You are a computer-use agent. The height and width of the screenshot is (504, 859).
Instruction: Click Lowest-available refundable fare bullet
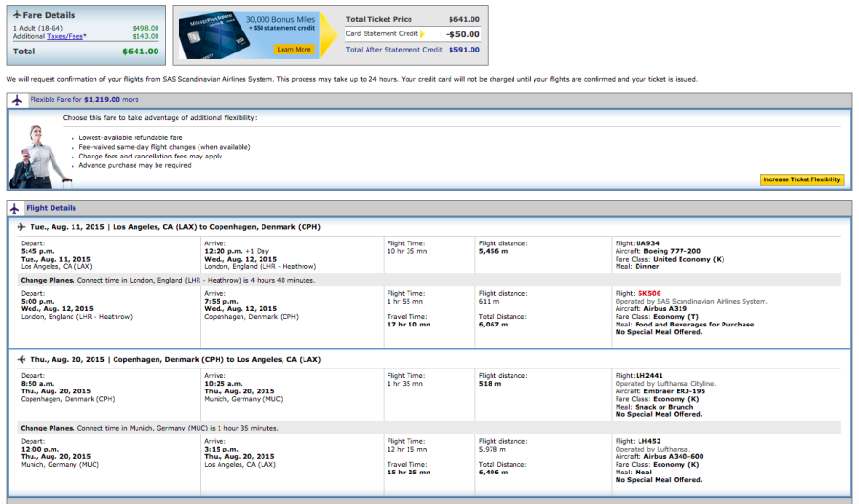pos(131,137)
